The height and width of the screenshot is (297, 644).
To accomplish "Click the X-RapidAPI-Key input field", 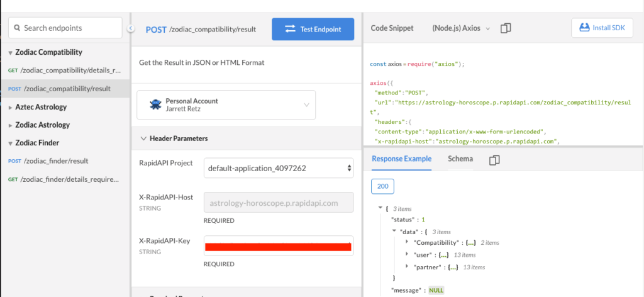I will [279, 246].
